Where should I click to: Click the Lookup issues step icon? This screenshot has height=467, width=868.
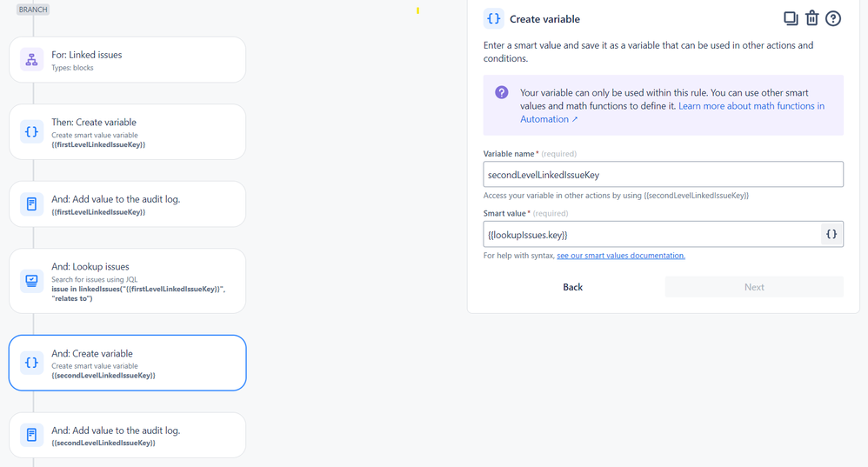click(x=32, y=281)
